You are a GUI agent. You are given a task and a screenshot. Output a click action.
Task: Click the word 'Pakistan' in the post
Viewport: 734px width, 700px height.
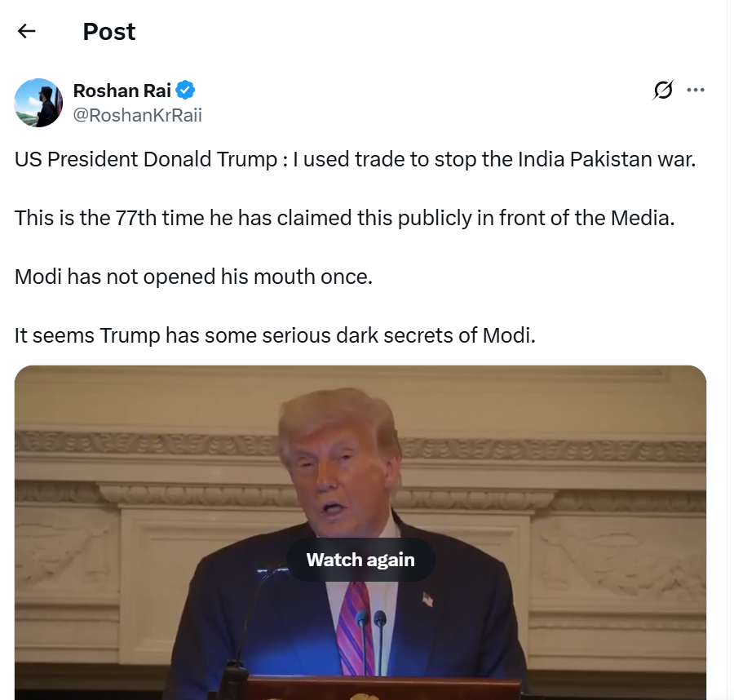click(610, 159)
